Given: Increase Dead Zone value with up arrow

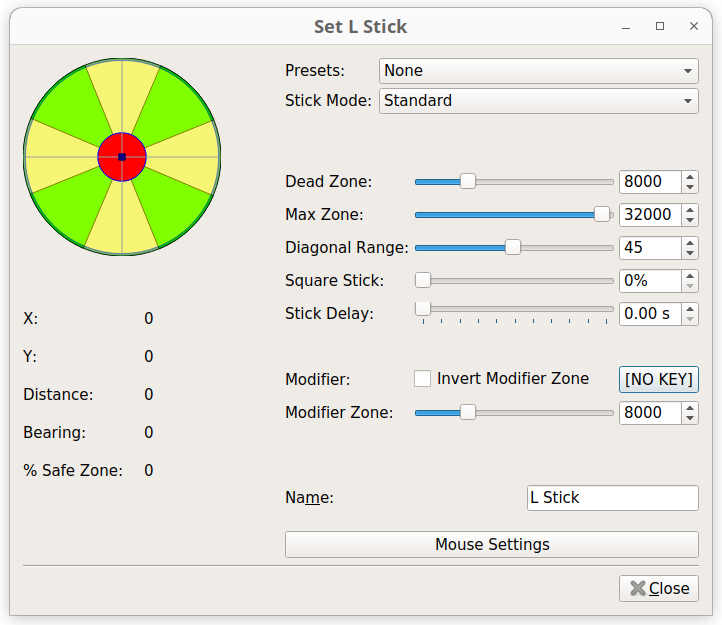Looking at the screenshot, I should [x=690, y=177].
